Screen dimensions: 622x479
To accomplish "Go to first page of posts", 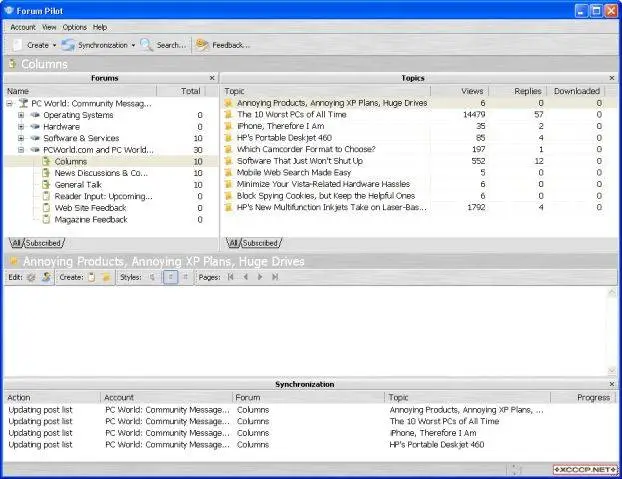I will [x=230, y=277].
